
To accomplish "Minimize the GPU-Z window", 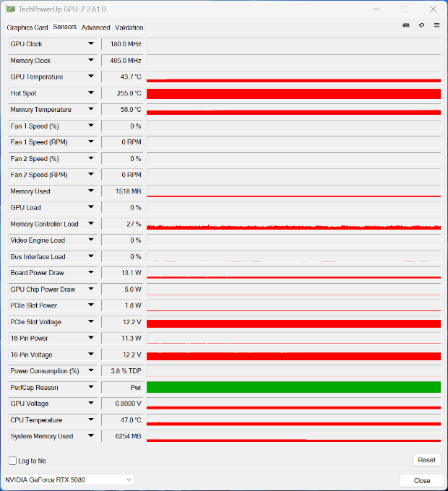I will click(377, 9).
